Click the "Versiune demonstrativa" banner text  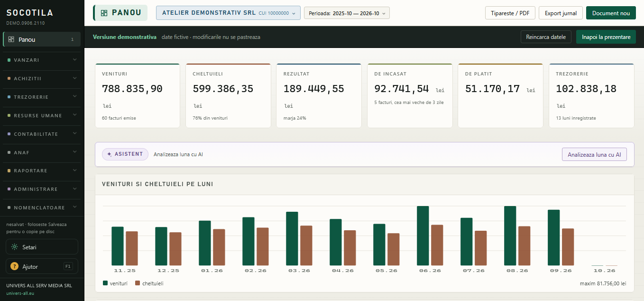[x=125, y=37]
